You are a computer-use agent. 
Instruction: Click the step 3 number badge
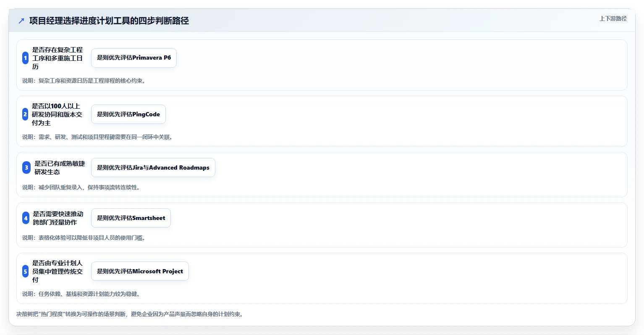tap(26, 167)
